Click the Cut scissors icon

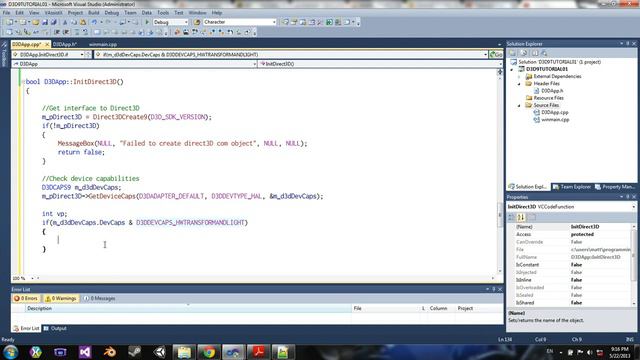pyautogui.click(x=64, y=22)
